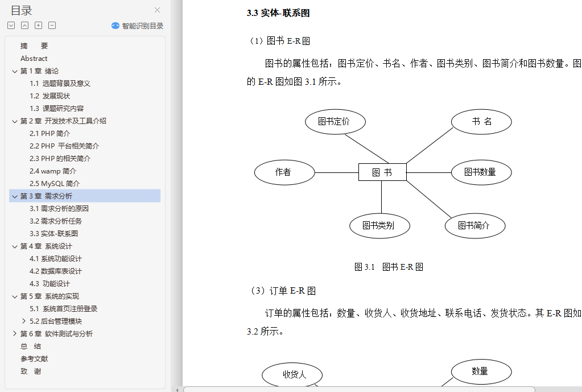
Task: Navigate to 1.3 课题研究内容
Action: click(x=57, y=109)
